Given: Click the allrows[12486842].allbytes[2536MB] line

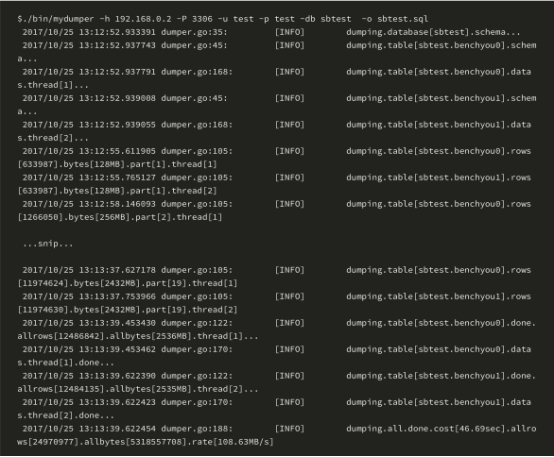Looking at the screenshot, I should tap(137, 336).
